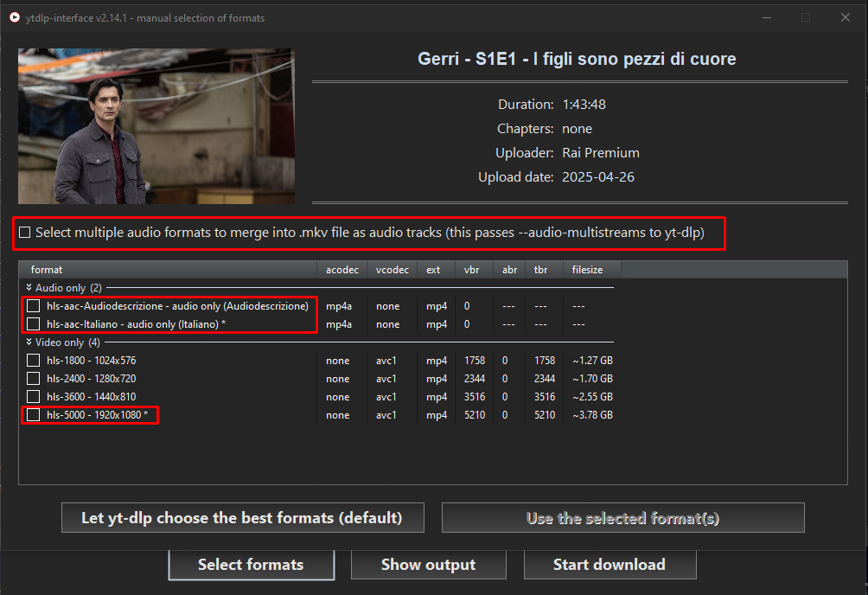
Task: Click the ~1.27 GB filesize cell
Action: point(592,361)
